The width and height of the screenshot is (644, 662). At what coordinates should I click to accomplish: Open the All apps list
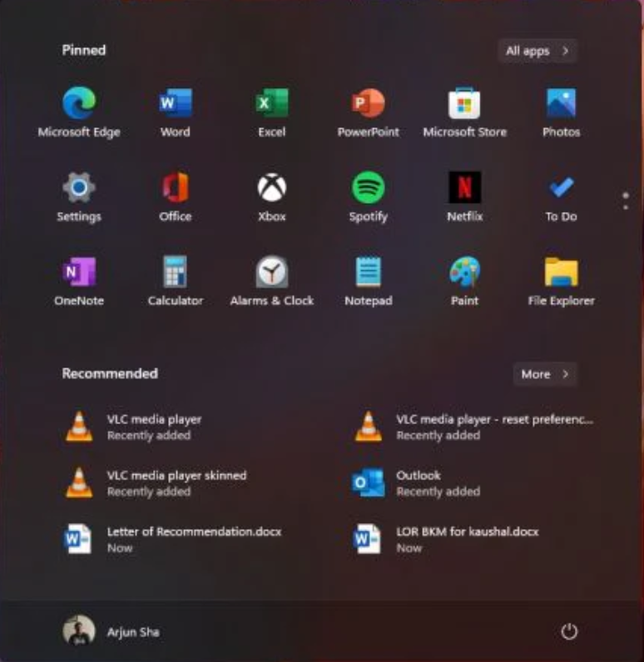tap(537, 51)
